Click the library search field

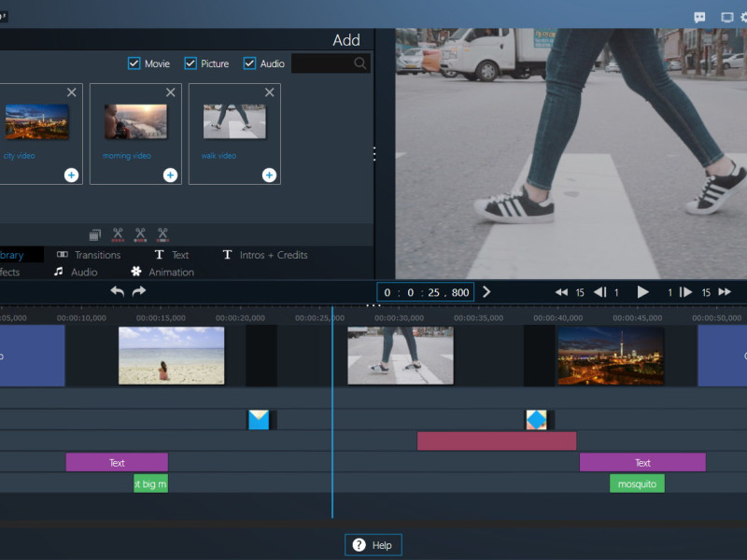click(x=331, y=63)
